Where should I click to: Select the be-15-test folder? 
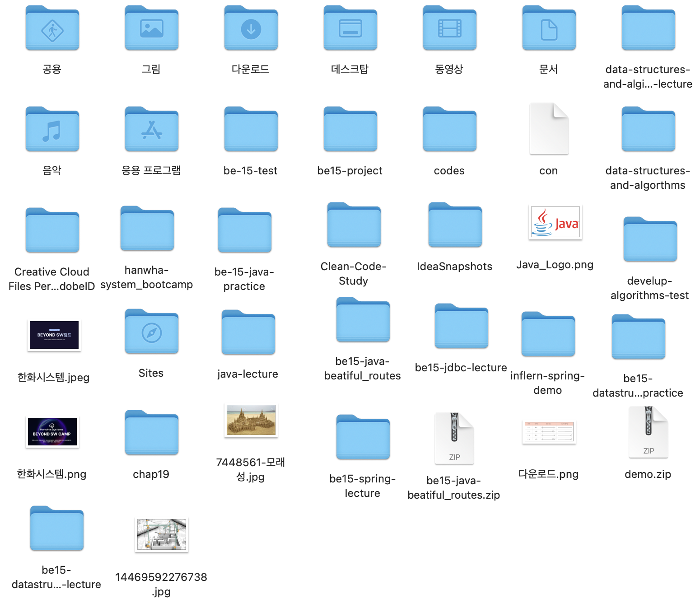[x=251, y=129]
